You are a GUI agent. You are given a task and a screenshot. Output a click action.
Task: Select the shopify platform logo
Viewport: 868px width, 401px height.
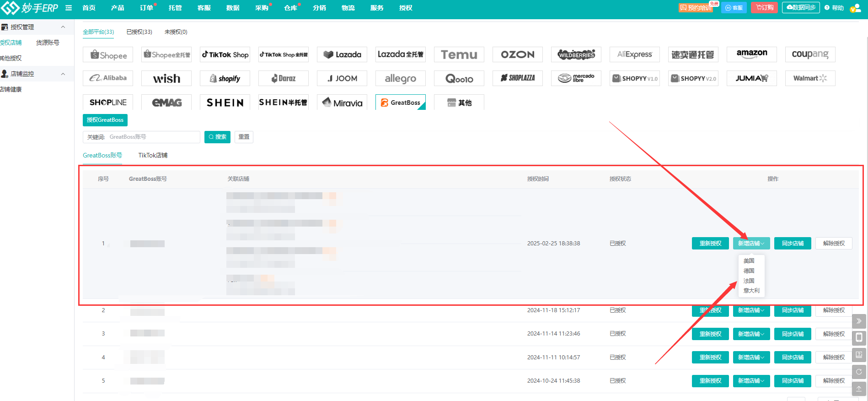tap(225, 78)
